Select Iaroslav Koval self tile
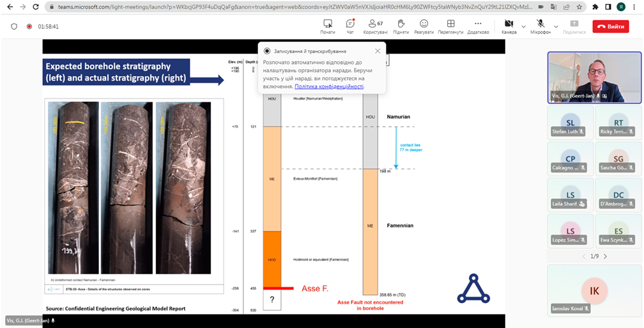 click(594, 291)
